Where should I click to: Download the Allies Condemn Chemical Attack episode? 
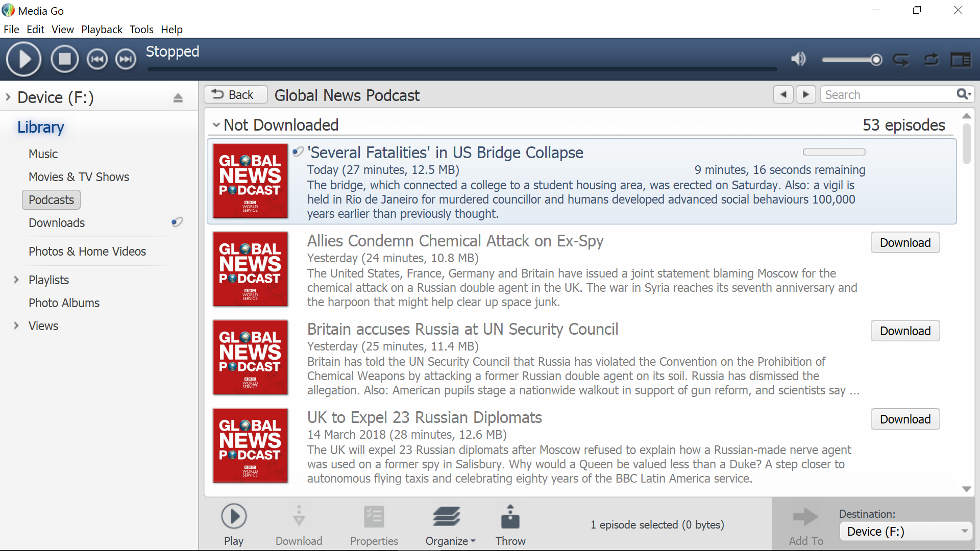[x=905, y=243]
